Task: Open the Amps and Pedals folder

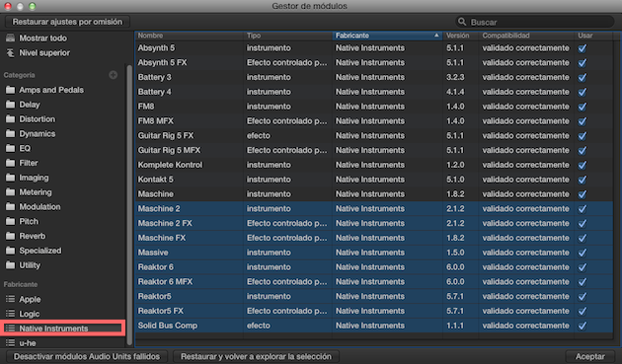Action: tap(10, 90)
